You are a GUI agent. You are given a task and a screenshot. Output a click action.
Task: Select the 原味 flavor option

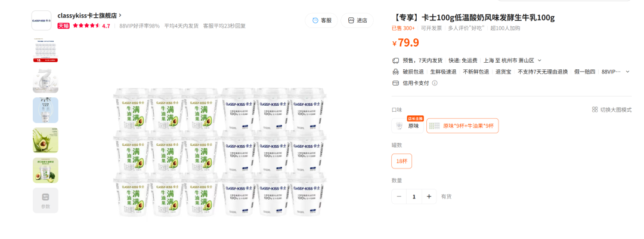coord(407,125)
